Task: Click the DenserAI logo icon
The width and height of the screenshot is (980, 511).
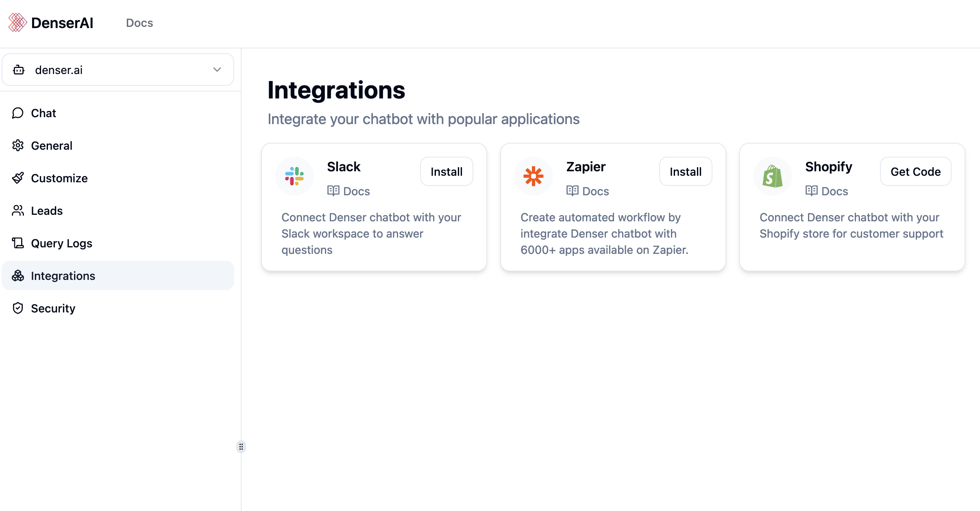Action: point(17,23)
